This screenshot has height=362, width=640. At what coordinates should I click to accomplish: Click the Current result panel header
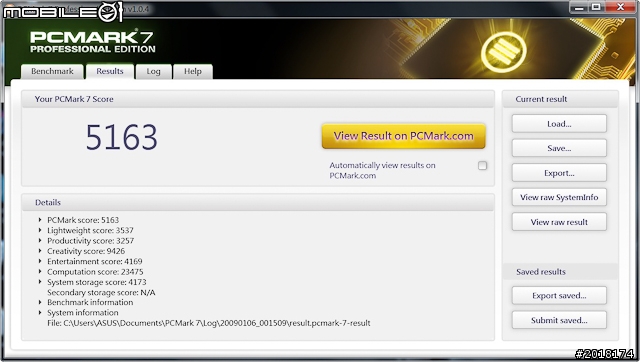[560, 99]
